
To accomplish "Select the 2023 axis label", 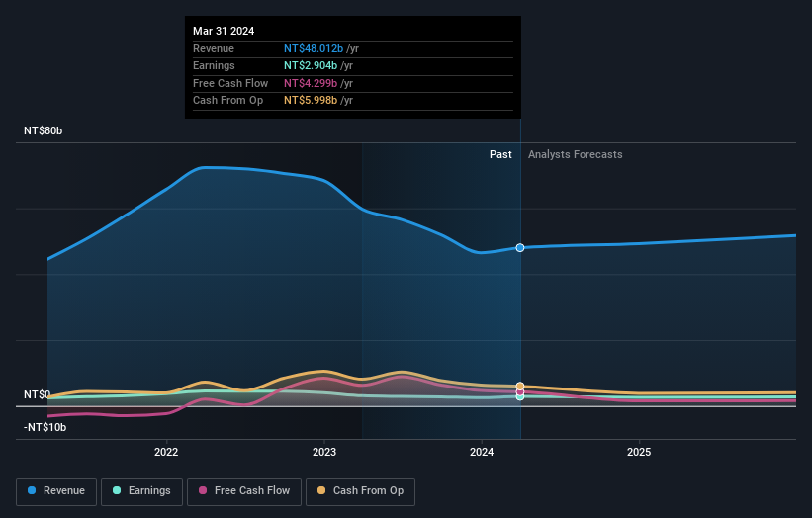I will [324, 452].
